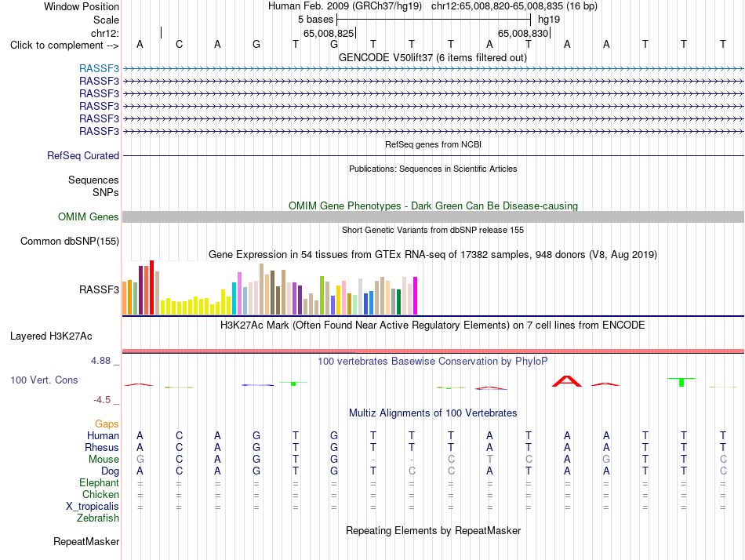The image size is (745, 560).
Task: Click the gray OMIM Genes item bar
Action: coord(433,216)
